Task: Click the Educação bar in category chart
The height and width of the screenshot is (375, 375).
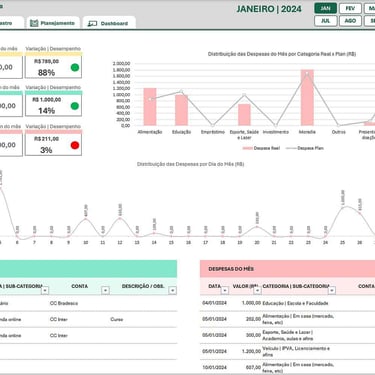Action: (182, 110)
